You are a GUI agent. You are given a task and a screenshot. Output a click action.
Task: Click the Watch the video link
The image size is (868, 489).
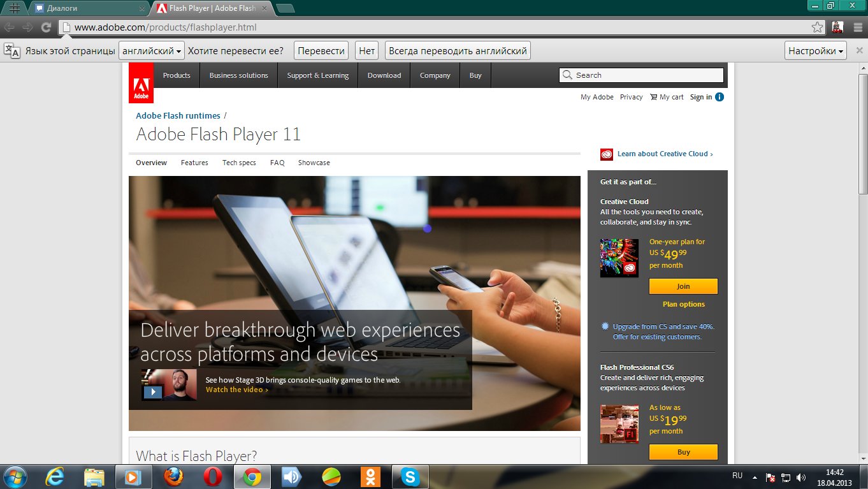(236, 390)
